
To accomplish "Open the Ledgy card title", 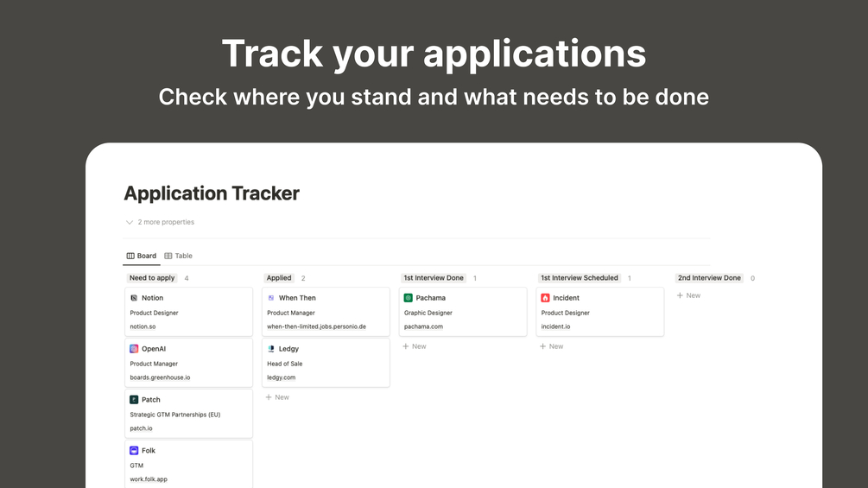I will (288, 349).
